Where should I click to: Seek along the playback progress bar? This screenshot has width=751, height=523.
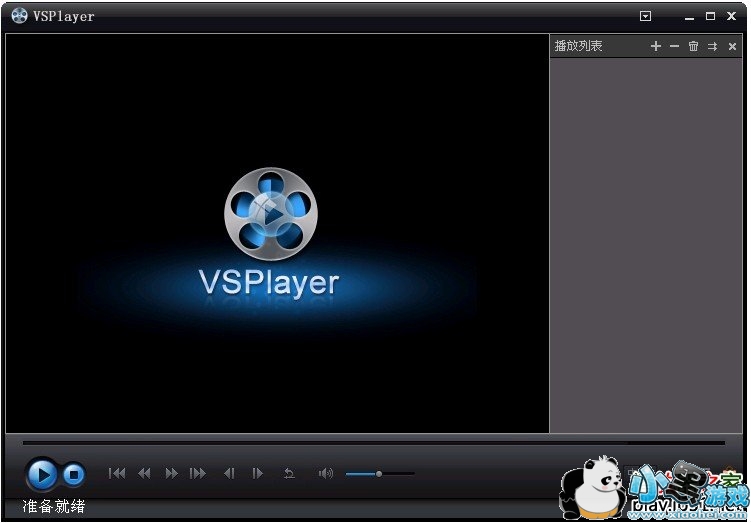[374, 443]
